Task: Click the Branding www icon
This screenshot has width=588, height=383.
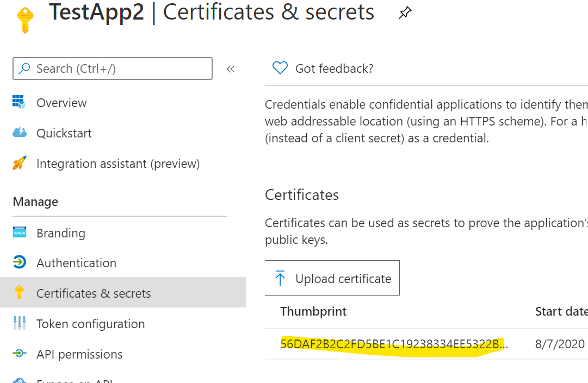Action: point(20,232)
